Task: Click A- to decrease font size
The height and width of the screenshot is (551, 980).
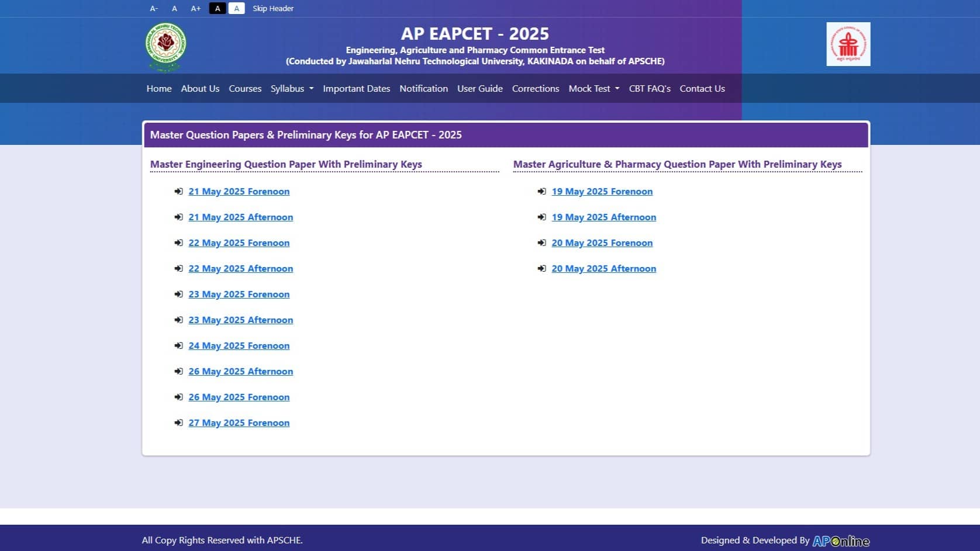Action: tap(154, 8)
